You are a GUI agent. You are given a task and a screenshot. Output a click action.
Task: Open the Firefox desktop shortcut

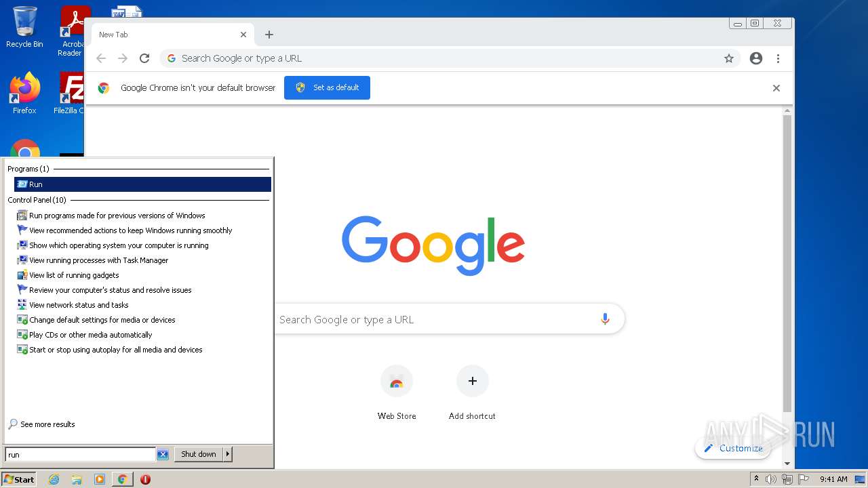click(24, 93)
